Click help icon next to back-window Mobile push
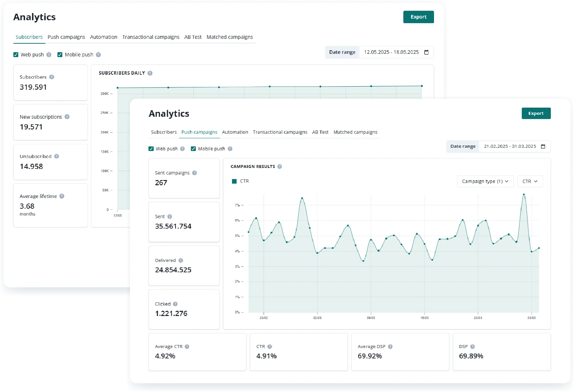 (98, 55)
